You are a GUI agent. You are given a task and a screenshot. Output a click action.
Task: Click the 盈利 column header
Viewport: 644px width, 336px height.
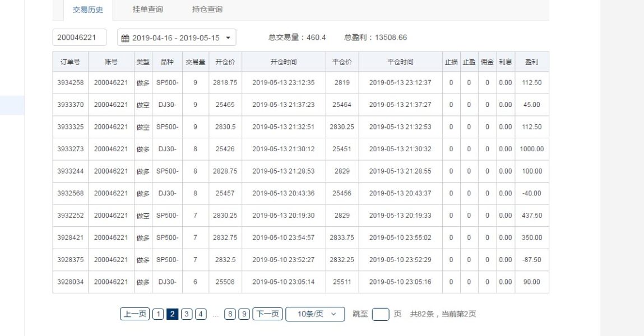531,62
